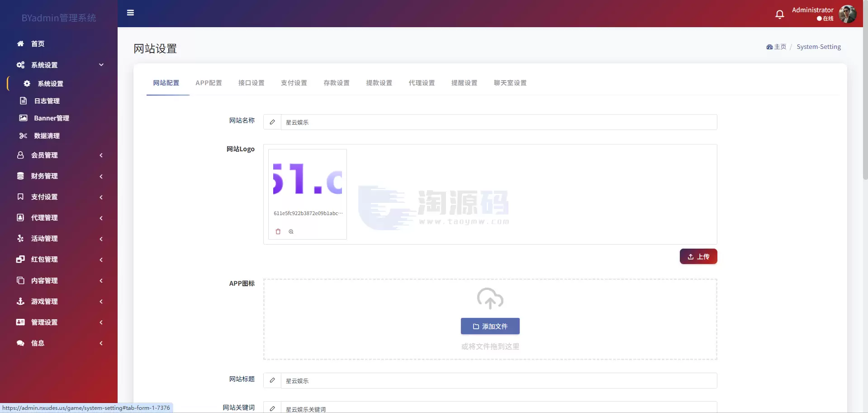Click the scissors icon beside 数据清理
Viewport: 868px width, 413px height.
pos(23,135)
